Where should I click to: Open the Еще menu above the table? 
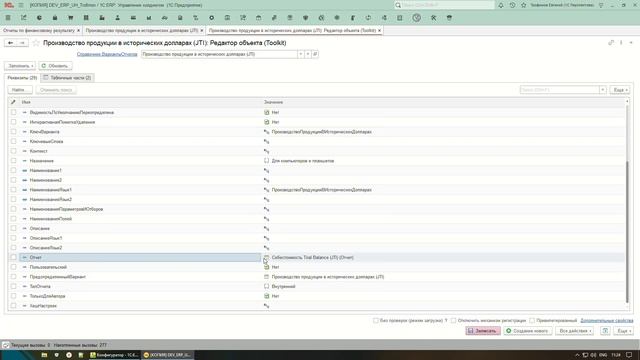pyautogui.click(x=620, y=90)
